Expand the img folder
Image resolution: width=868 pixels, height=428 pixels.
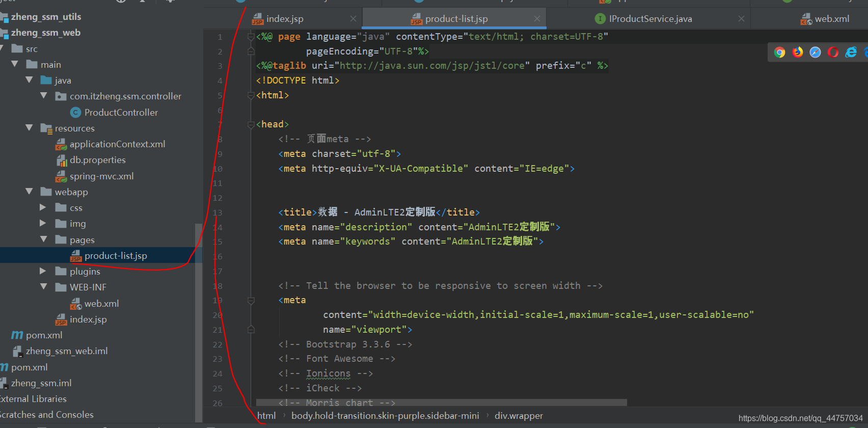[x=43, y=224]
